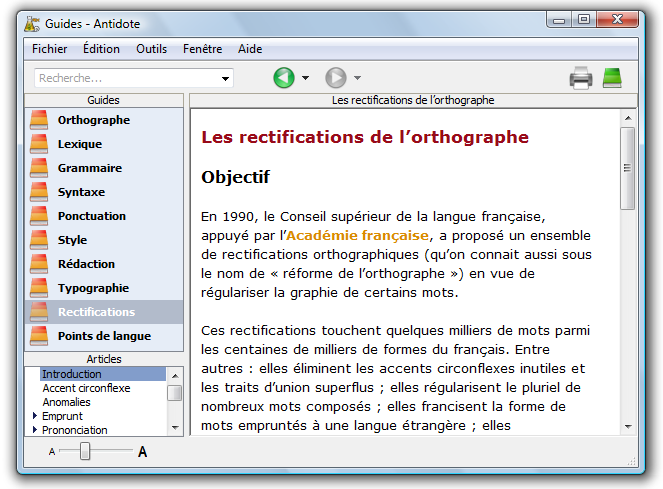This screenshot has width=663, height=489.
Task: Click the article pane scroll up arrow
Action: coord(628,118)
